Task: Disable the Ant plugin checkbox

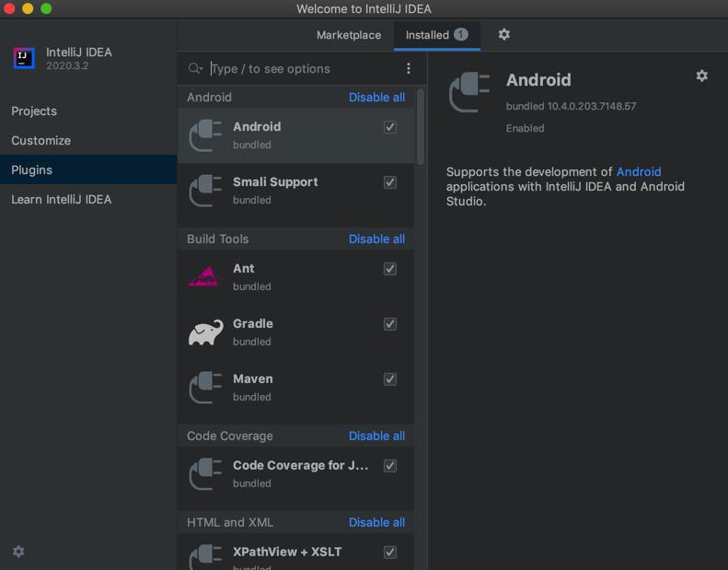Action: coord(390,269)
